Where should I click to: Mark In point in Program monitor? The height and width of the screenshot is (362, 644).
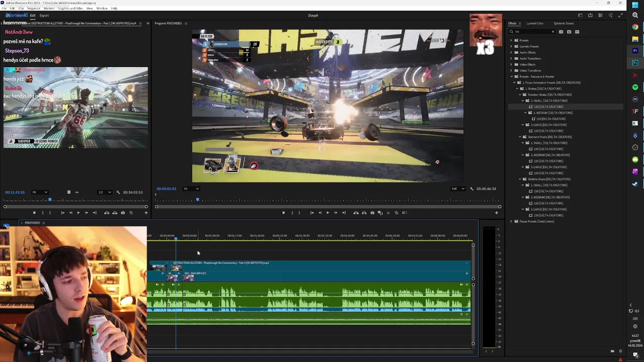292,213
